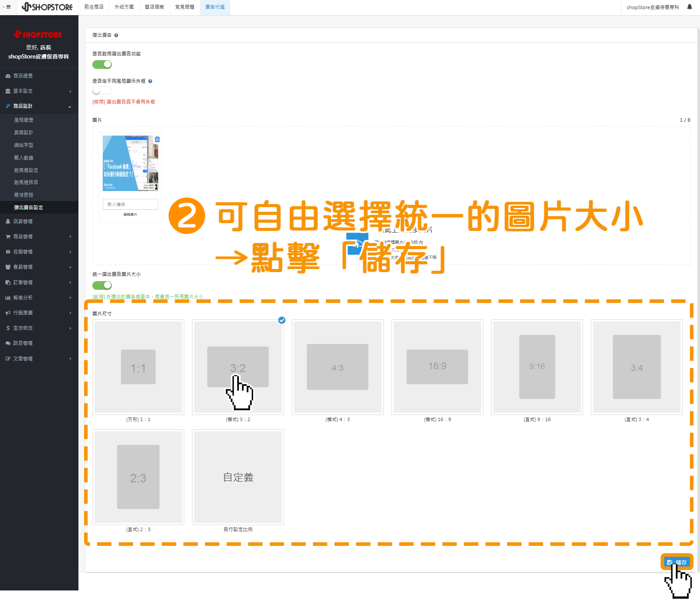Image resolution: width=700 pixels, height=600 pixels.
Task: Click the 嵌入連結 input field
Action: [x=130, y=204]
